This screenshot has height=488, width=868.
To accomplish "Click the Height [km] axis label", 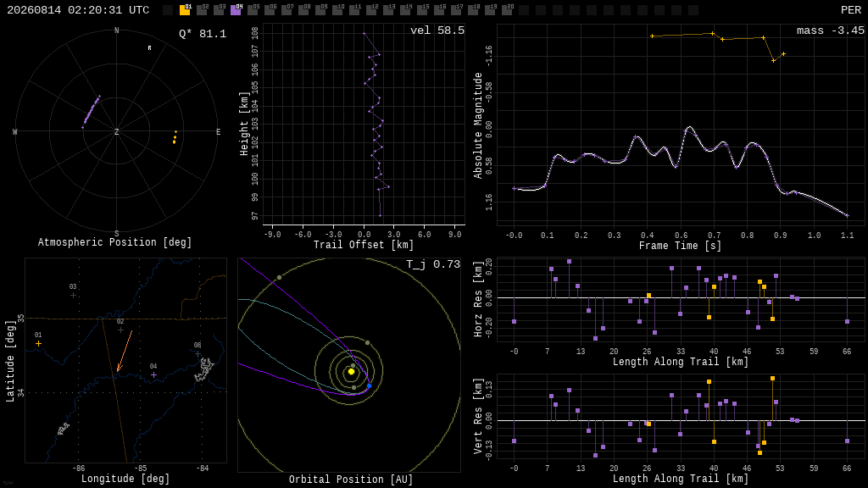I will pos(243,124).
